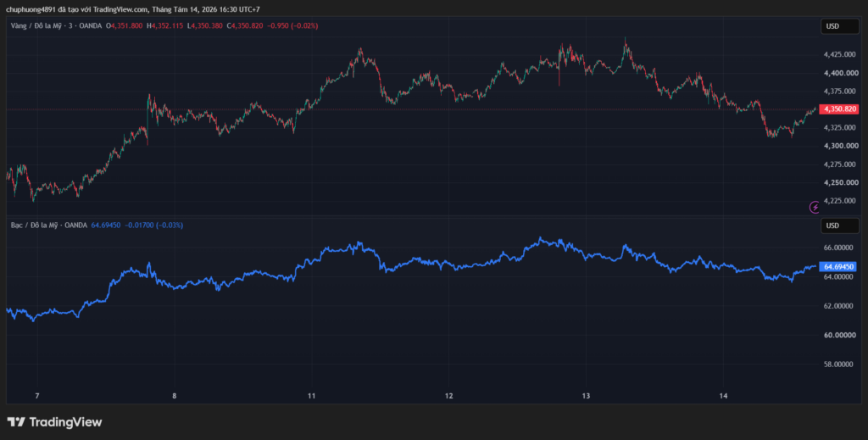Screen dimensions: 868x440
Task: Click the low value L4,350.380
Action: 206,25
